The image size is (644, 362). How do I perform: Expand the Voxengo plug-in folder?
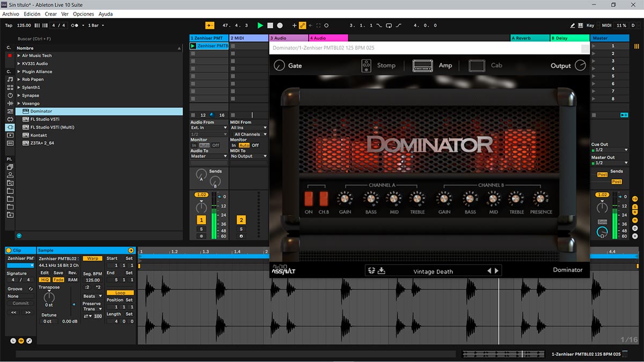tap(19, 104)
